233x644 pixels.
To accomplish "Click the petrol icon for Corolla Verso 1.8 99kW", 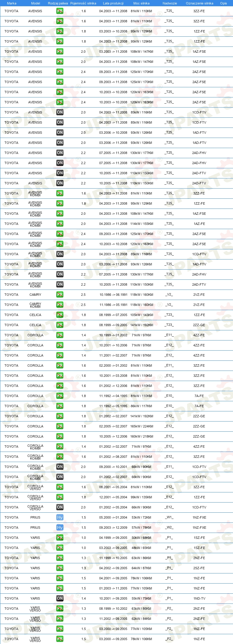I will pyautogui.click(x=60, y=497).
